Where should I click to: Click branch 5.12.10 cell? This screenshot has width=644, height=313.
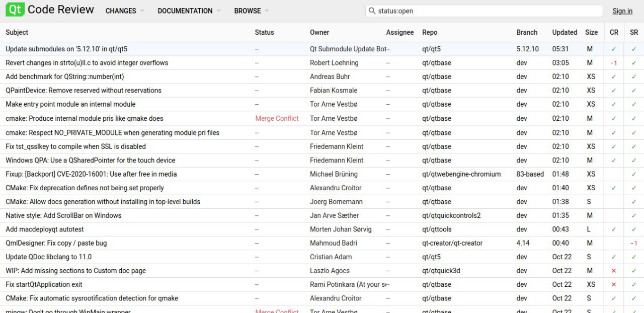528,49
